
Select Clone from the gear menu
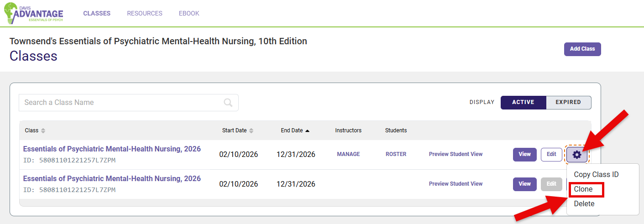(x=583, y=189)
